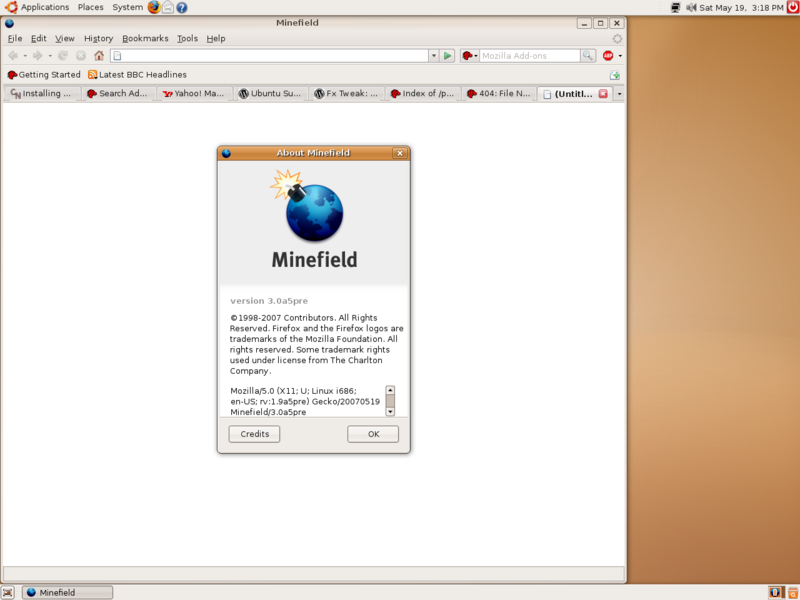Close the About Minefield dialog
This screenshot has width=800, height=600.
tap(400, 153)
